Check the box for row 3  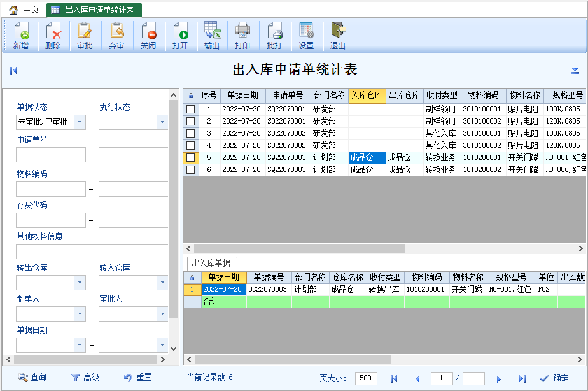pyautogui.click(x=191, y=133)
